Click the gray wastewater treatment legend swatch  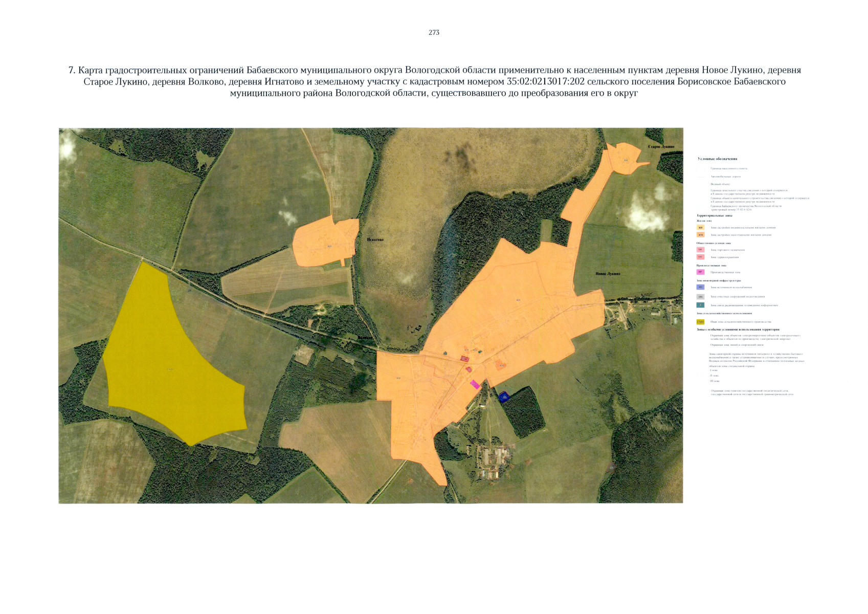[x=700, y=297]
